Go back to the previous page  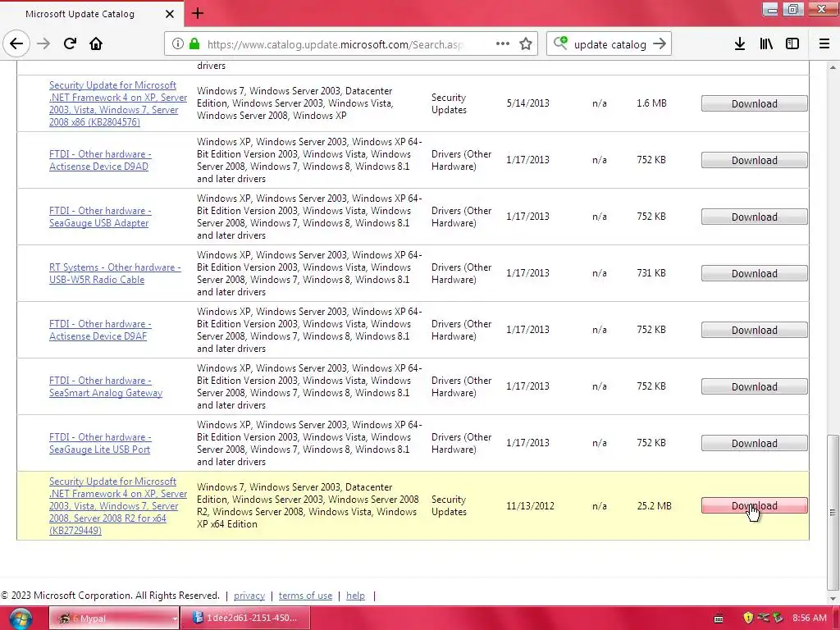coord(16,43)
